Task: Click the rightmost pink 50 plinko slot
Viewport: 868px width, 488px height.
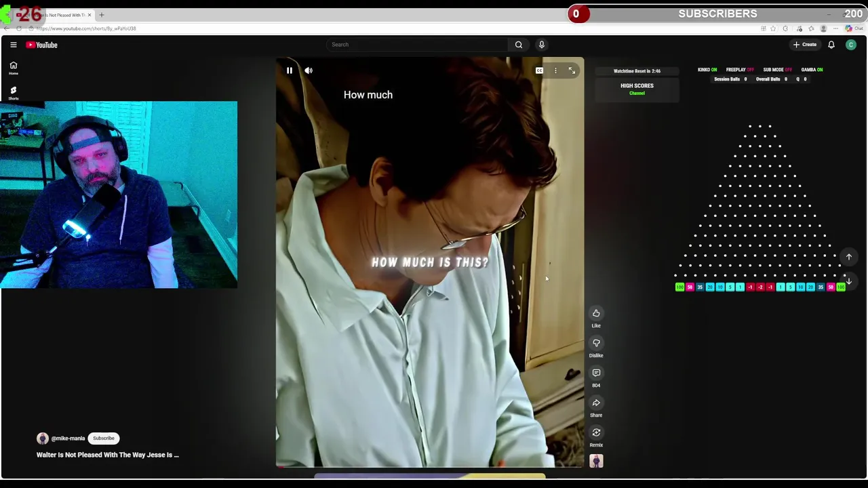Action: point(831,287)
